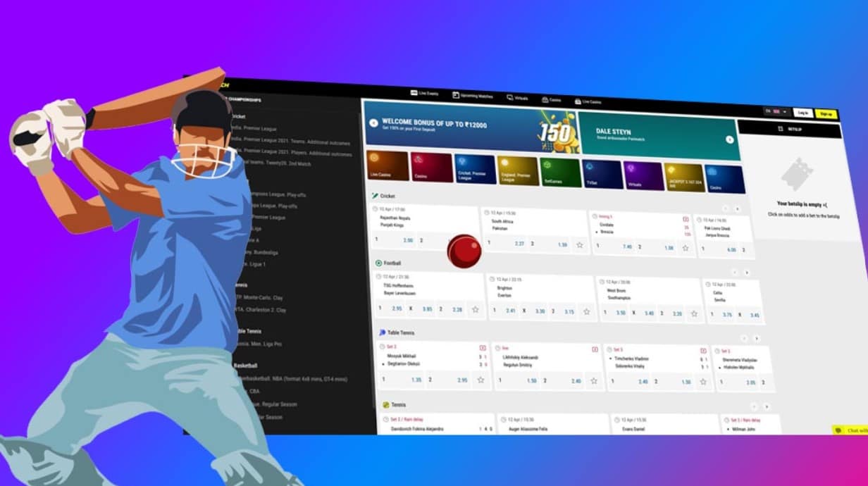The height and width of the screenshot is (486, 868).
Task: Open the Table Tennis section heading
Action: click(397, 332)
